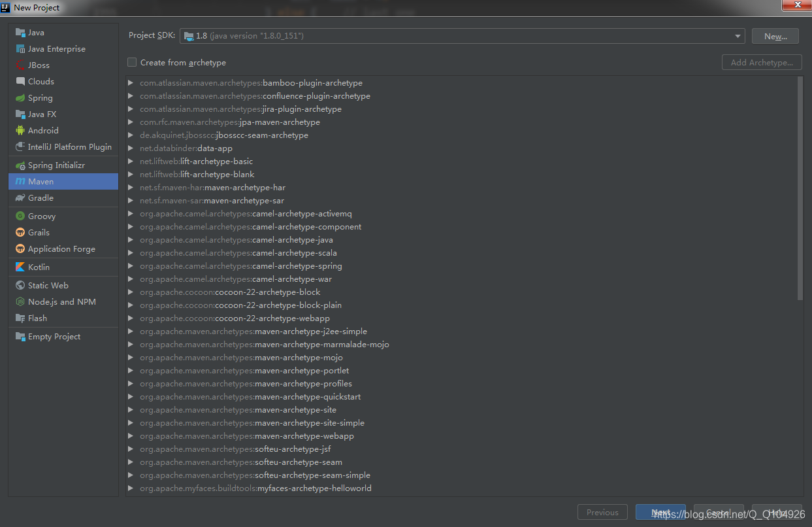
Task: Click the New... SDK button
Action: tap(775, 36)
